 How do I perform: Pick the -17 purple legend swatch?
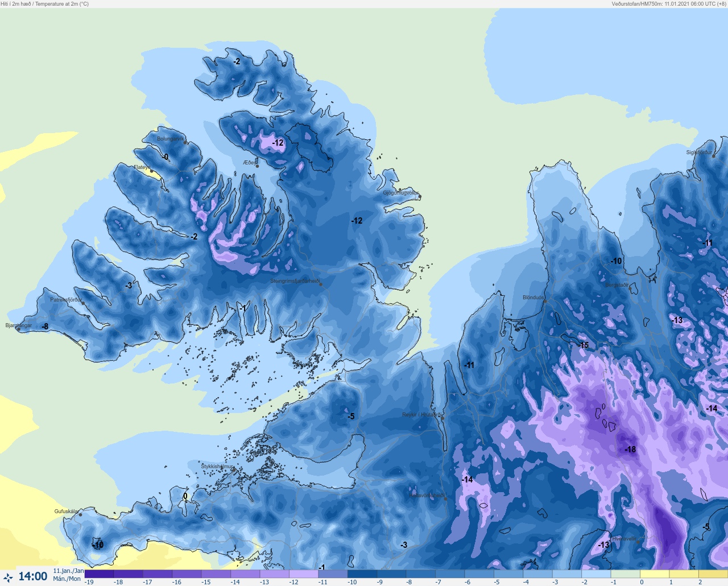pyautogui.click(x=158, y=574)
